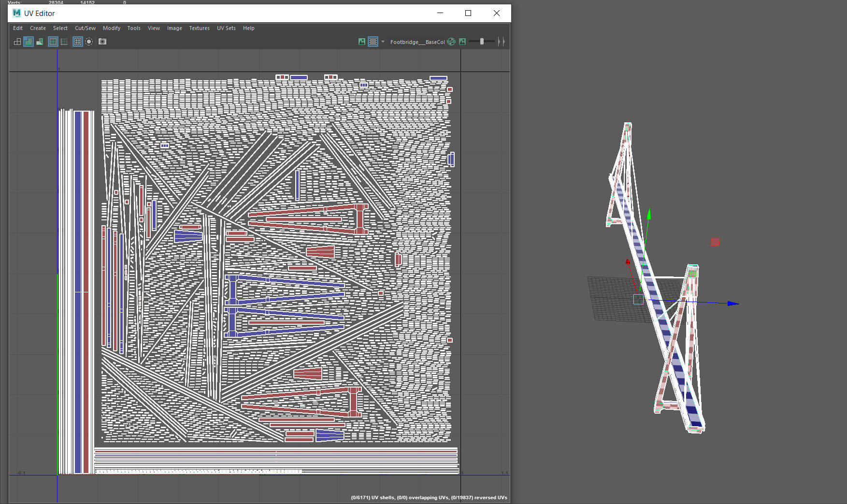847x504 pixels.
Task: Toggle shaded UV shells display
Action: pos(29,42)
